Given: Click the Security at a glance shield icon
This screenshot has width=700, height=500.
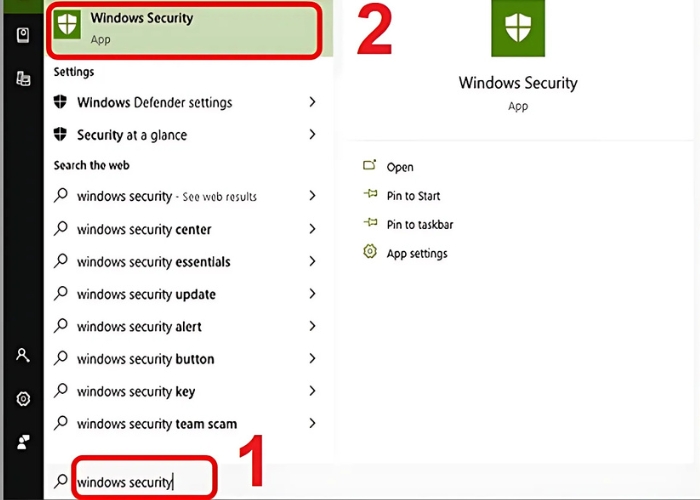Looking at the screenshot, I should tap(61, 135).
